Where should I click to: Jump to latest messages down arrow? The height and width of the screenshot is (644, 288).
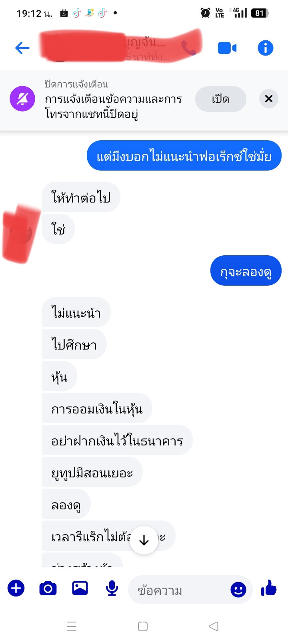pos(144,540)
